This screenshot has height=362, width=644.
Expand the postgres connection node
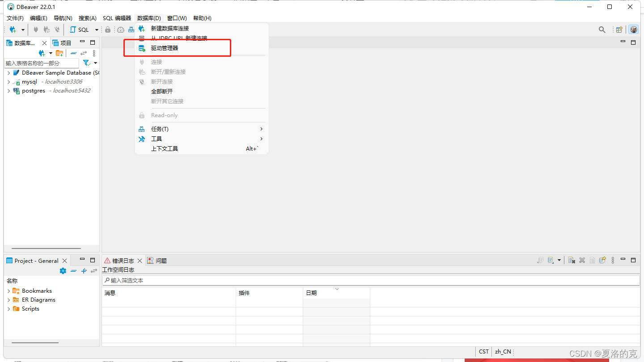click(8, 91)
